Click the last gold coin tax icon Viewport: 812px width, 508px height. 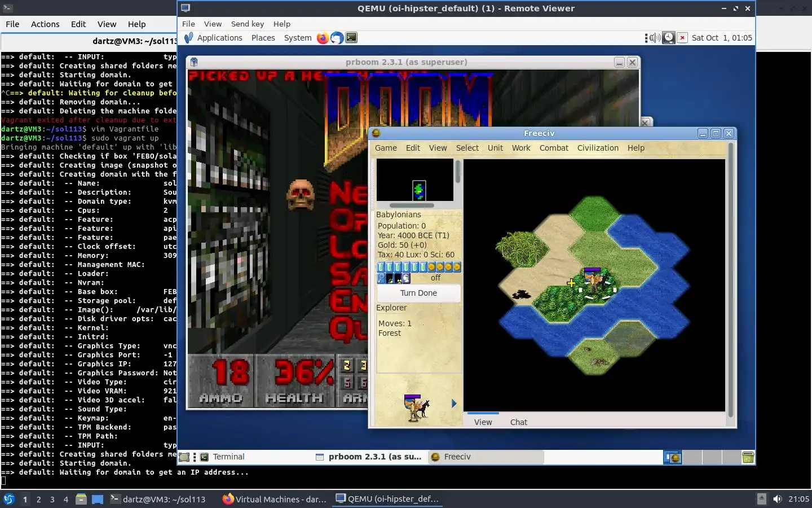click(x=457, y=267)
